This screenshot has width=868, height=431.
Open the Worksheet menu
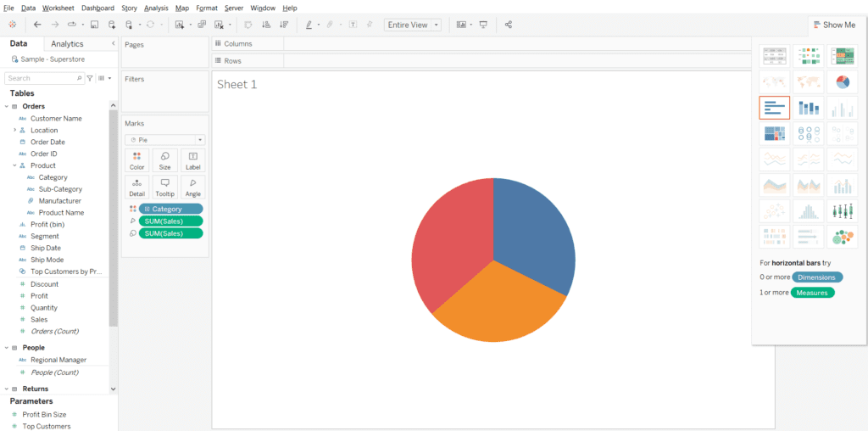tap(60, 8)
